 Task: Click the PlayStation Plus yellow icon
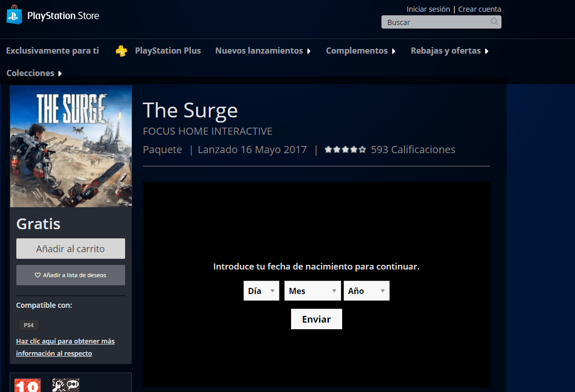pyautogui.click(x=122, y=51)
